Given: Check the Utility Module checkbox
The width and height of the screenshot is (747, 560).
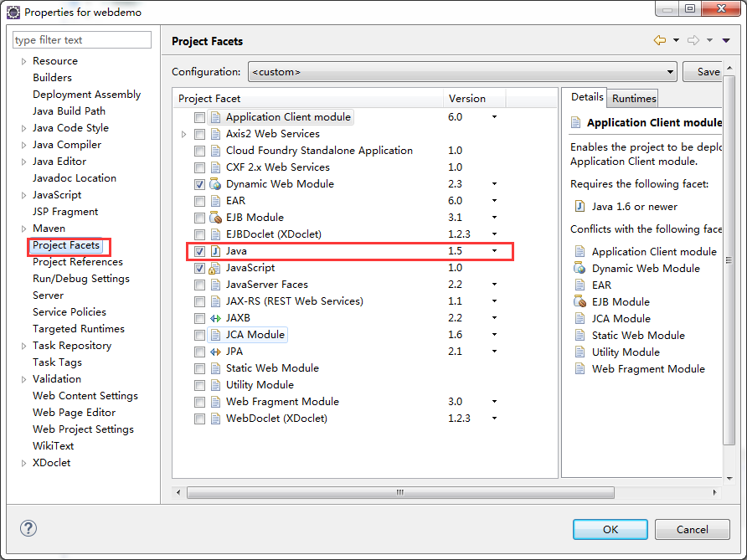Looking at the screenshot, I should 199,385.
